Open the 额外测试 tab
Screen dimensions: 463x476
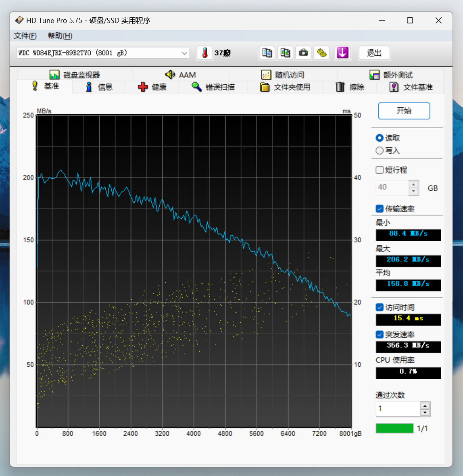point(391,75)
